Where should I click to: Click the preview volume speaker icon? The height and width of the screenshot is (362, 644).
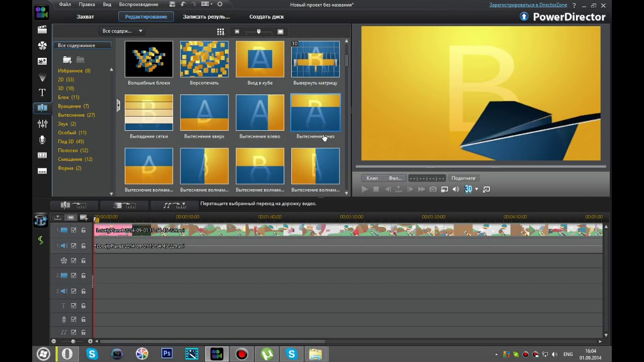(456, 189)
